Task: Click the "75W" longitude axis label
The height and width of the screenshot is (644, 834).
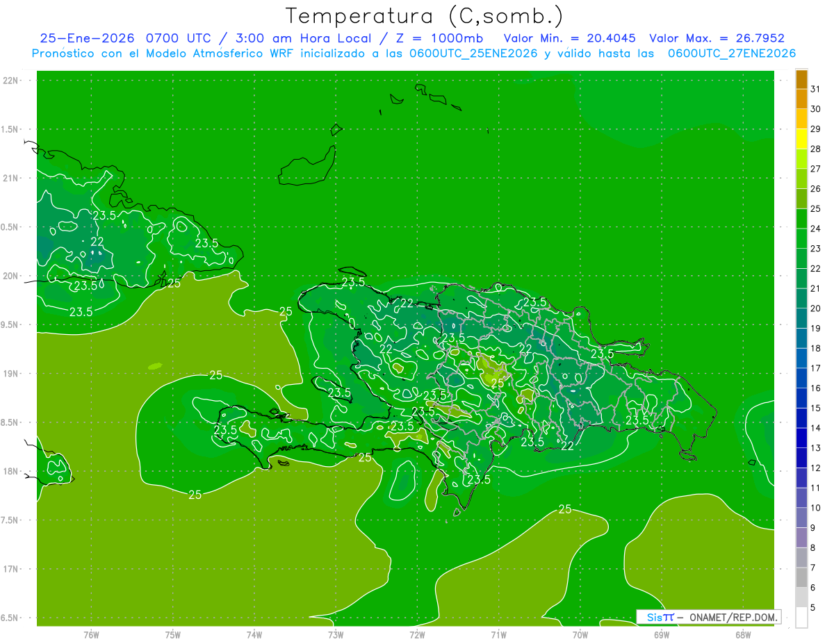Action: click(172, 634)
